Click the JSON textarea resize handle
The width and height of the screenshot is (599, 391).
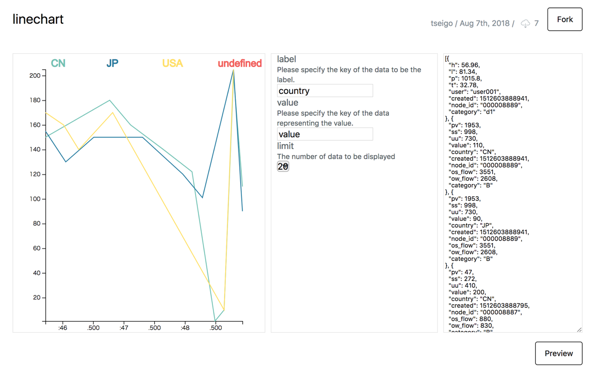579,329
